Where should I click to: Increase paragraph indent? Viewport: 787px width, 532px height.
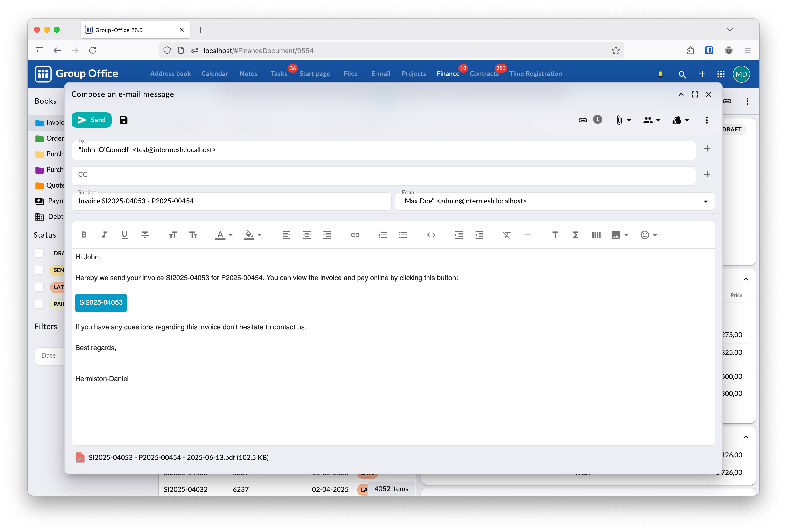tap(459, 235)
